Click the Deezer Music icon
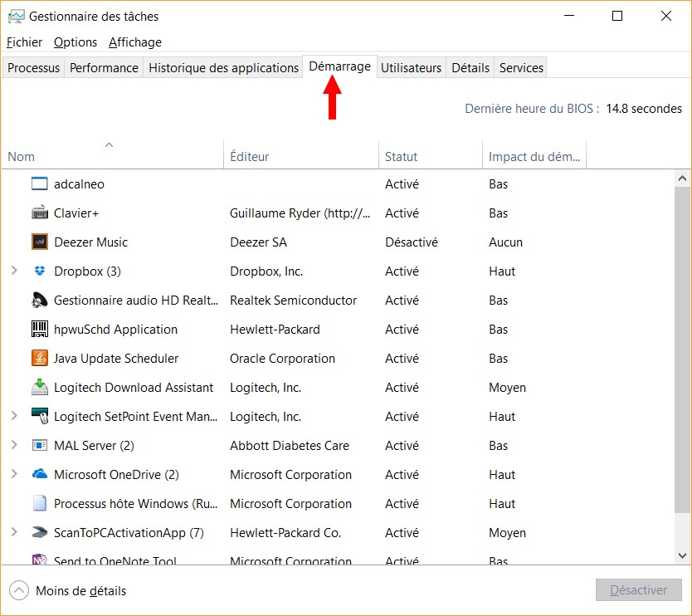 pos(39,242)
